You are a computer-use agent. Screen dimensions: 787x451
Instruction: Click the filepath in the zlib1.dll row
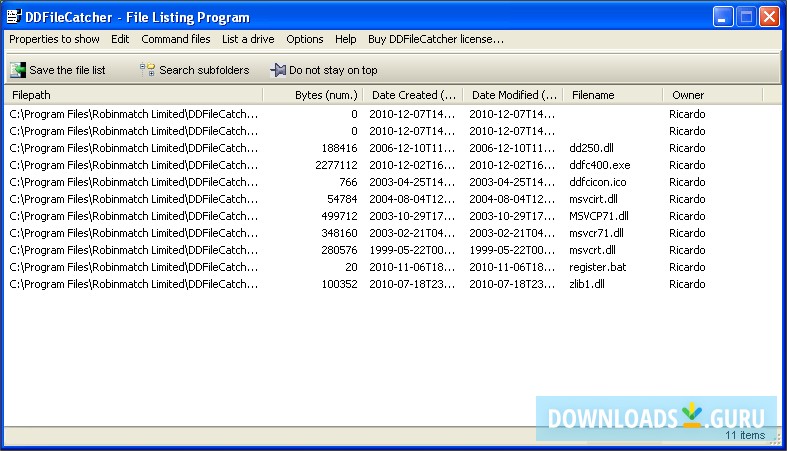pos(134,284)
